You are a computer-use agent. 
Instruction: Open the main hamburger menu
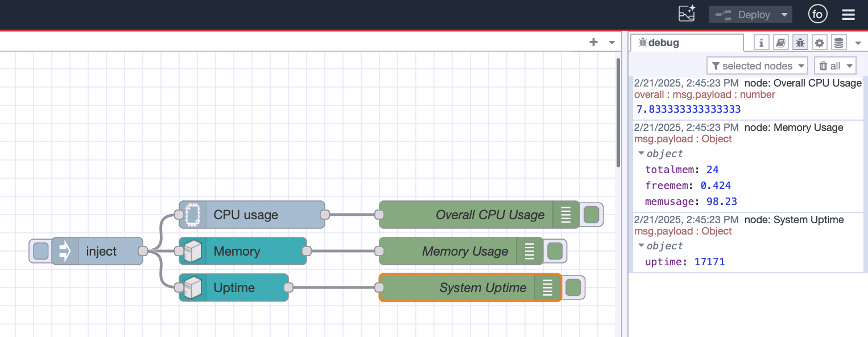848,14
